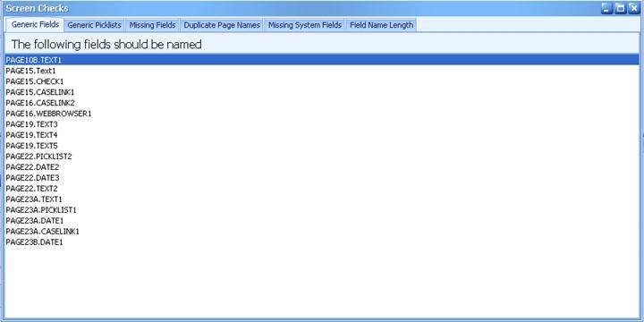Viewport: 644px width, 322px height.
Task: Select the PAGE16.WEBBROWSER1 field
Action: pyautogui.click(x=322, y=114)
